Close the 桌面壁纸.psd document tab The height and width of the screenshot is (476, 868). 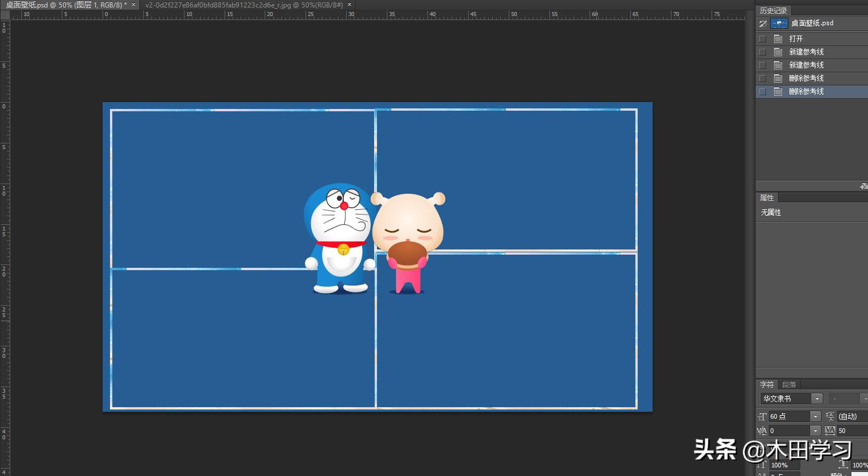point(133,5)
